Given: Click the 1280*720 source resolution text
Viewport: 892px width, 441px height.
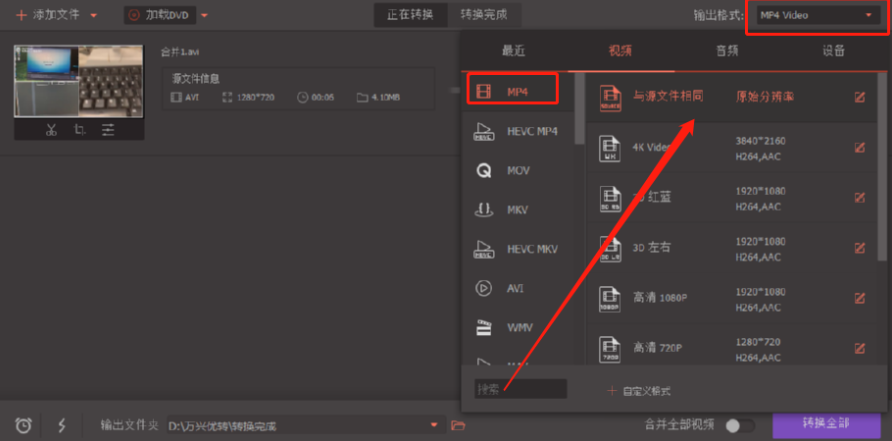Looking at the screenshot, I should (255, 97).
